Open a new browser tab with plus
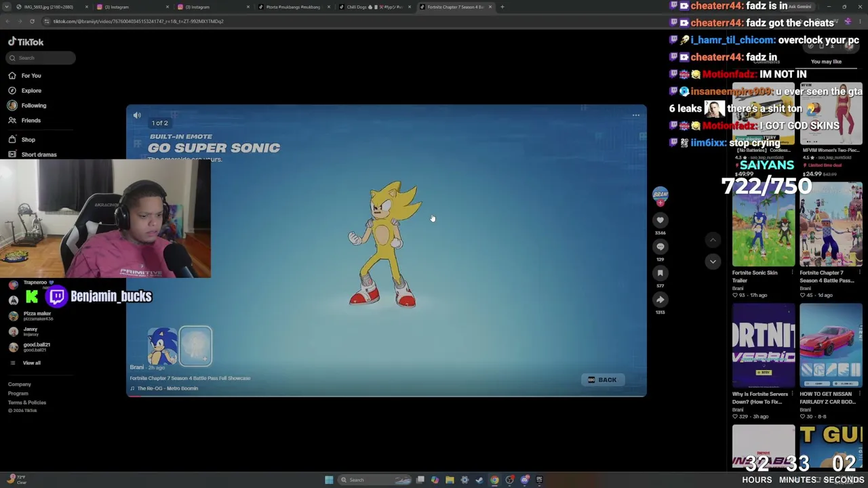868x488 pixels. click(502, 7)
